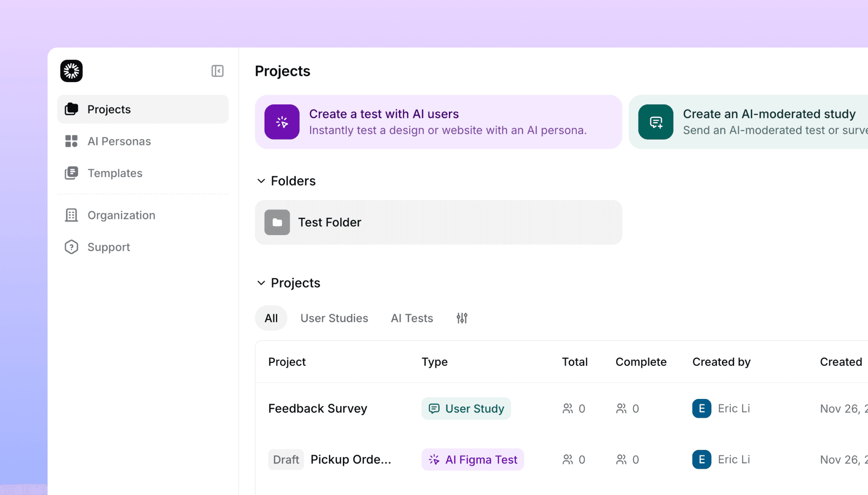
Task: Click the purple AI cursor icon in the banner
Action: point(282,122)
